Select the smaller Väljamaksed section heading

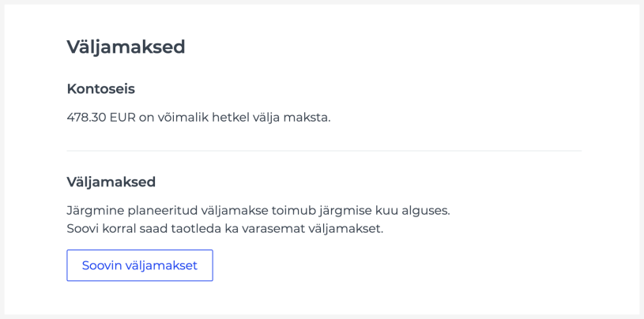[x=111, y=182]
